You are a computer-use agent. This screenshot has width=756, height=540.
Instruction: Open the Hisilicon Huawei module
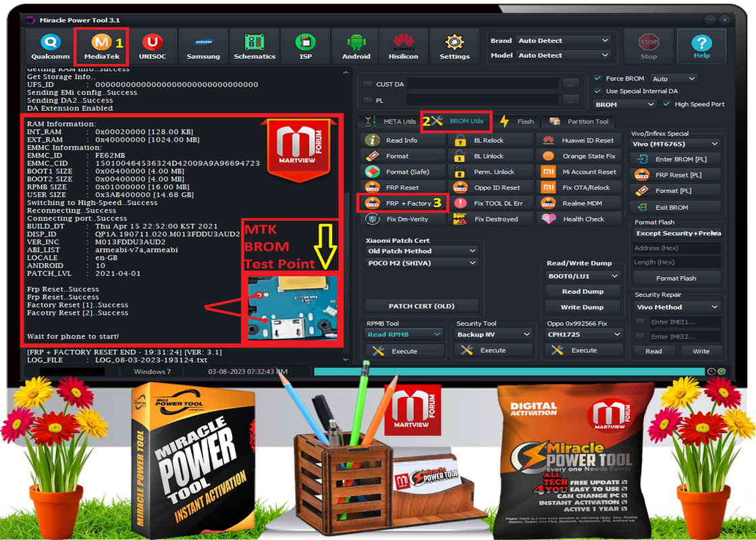(x=404, y=47)
